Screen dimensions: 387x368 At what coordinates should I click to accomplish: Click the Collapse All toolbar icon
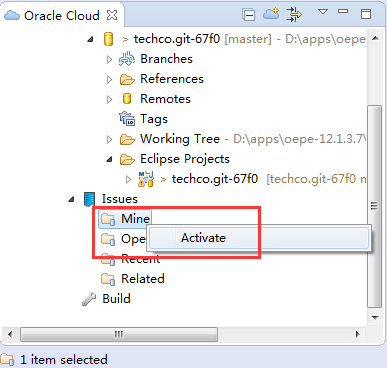(x=249, y=15)
